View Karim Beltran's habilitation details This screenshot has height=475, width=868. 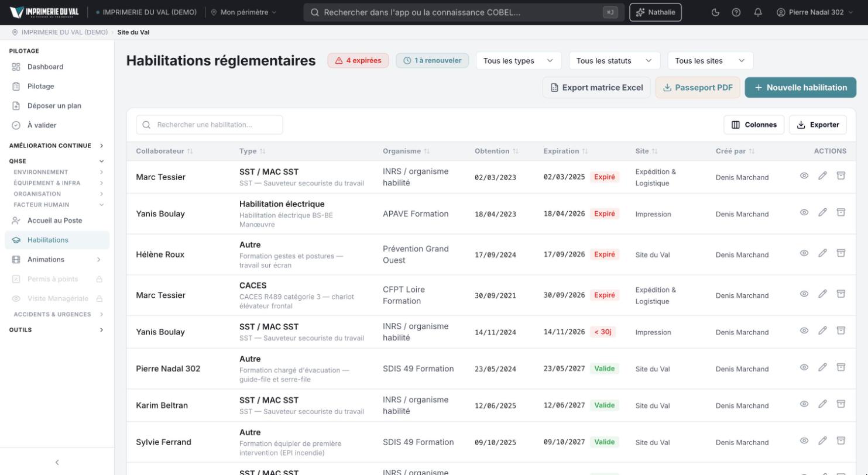(x=804, y=404)
